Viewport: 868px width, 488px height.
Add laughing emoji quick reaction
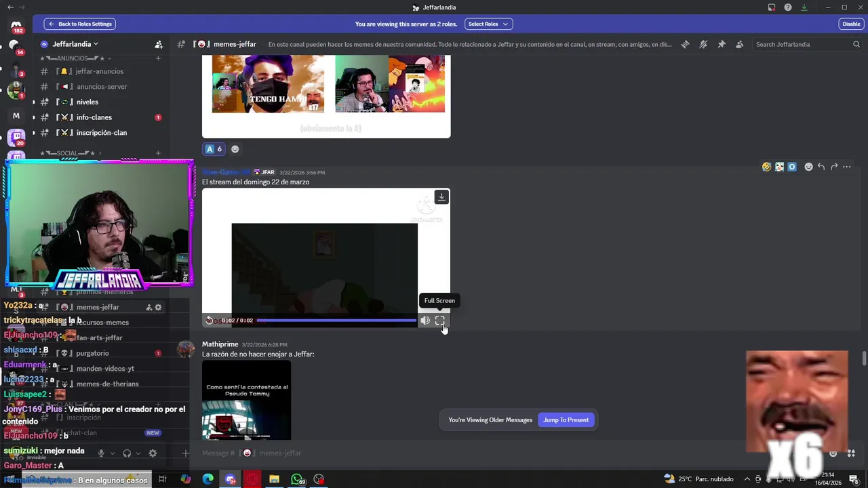coord(766,167)
